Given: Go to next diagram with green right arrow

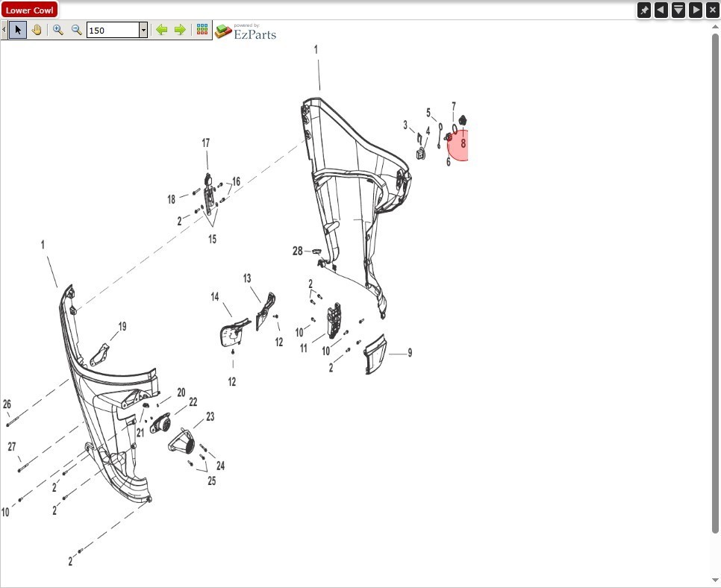Looking at the screenshot, I should click(180, 30).
